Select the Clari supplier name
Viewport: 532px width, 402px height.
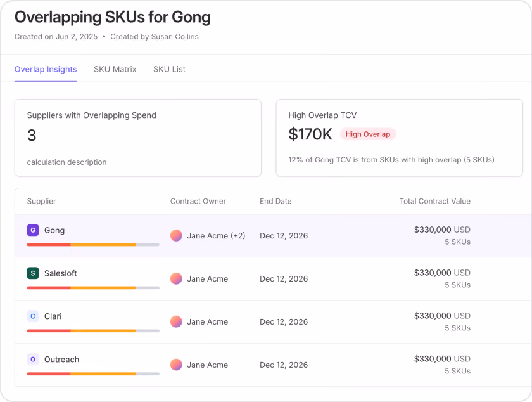coord(53,316)
